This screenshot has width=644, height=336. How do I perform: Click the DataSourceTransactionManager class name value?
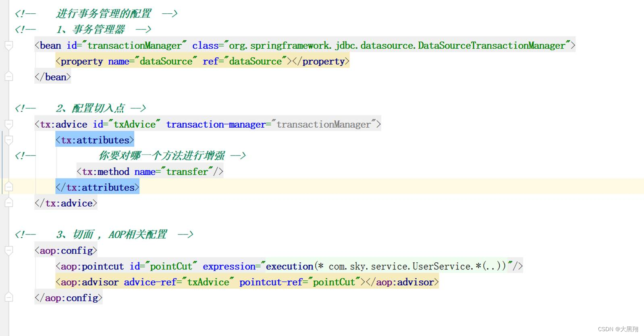tap(492, 46)
